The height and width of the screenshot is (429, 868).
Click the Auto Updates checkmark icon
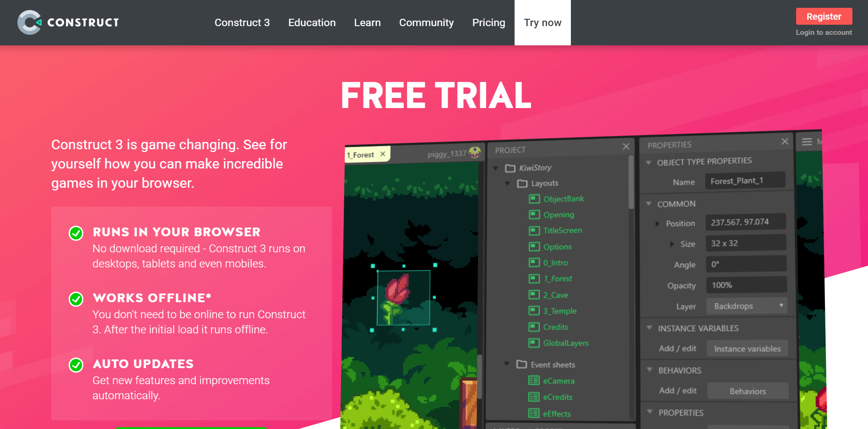76,365
